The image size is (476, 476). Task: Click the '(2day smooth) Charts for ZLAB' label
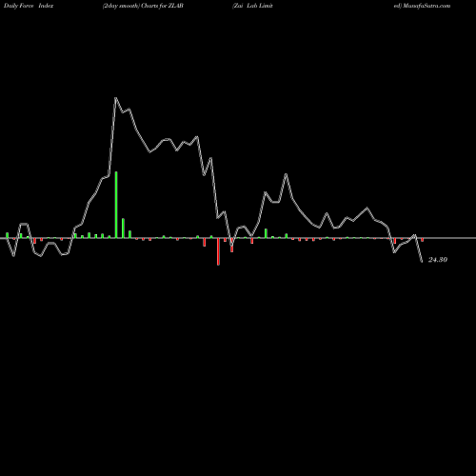[143, 6]
